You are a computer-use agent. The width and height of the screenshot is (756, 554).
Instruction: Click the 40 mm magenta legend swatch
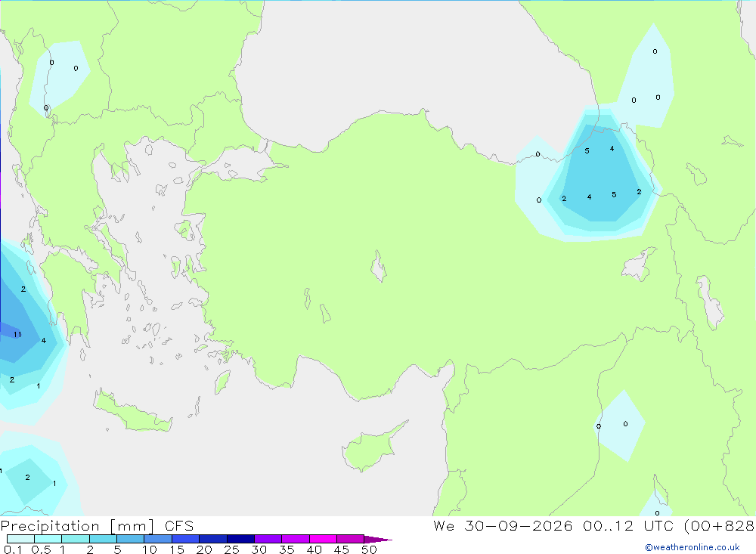pos(323,539)
